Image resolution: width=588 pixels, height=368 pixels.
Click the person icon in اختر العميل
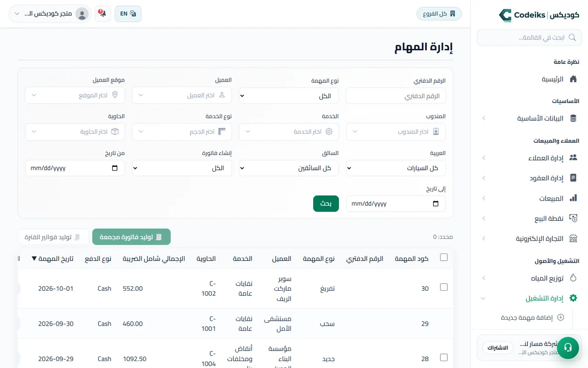point(222,95)
